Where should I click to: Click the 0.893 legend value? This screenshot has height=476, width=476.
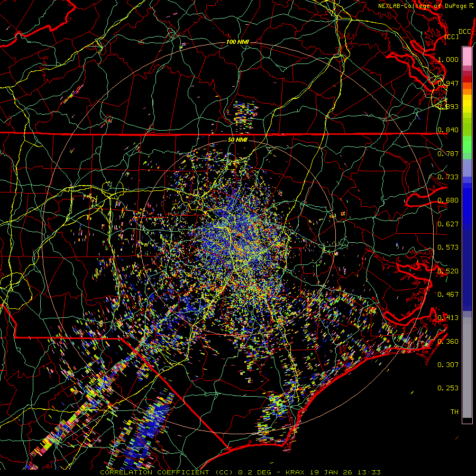(448, 106)
